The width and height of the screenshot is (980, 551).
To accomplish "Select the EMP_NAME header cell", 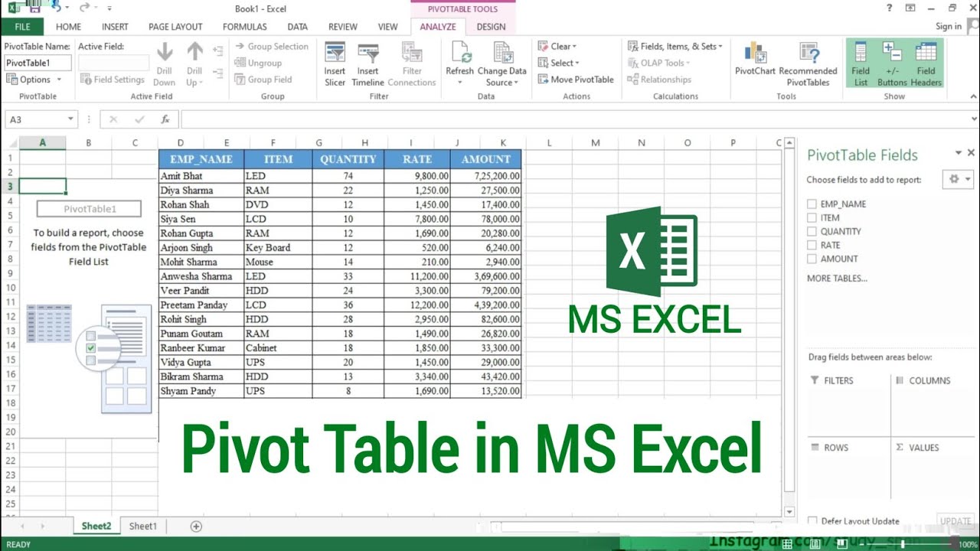I will pyautogui.click(x=201, y=159).
